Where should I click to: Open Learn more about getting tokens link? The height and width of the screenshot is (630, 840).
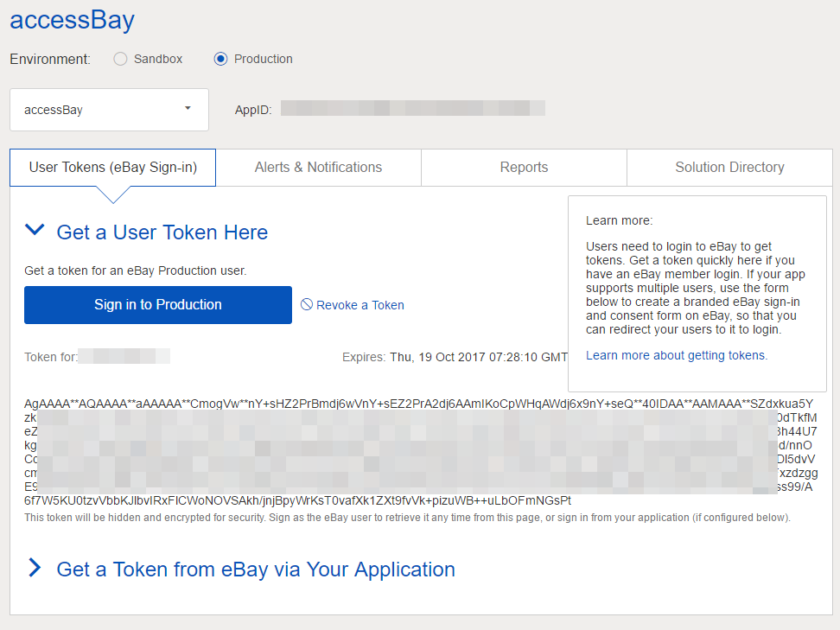click(677, 356)
